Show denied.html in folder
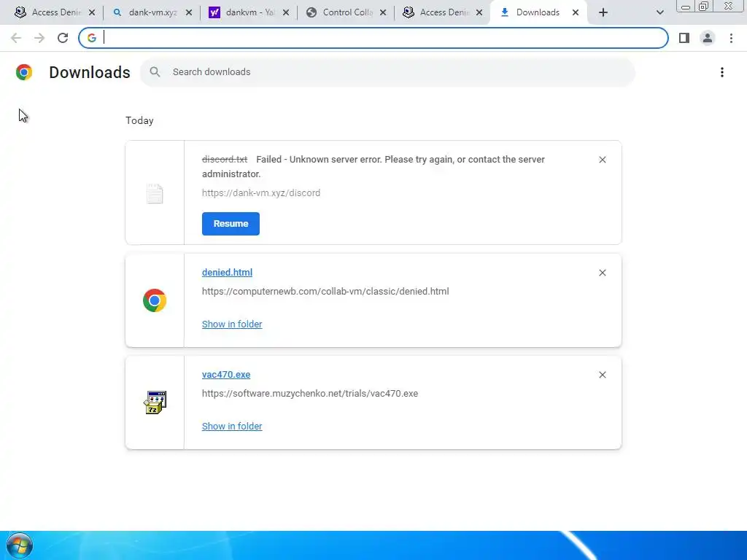The height and width of the screenshot is (560, 747). [x=232, y=324]
